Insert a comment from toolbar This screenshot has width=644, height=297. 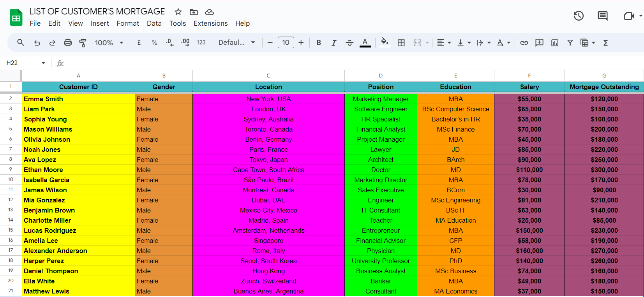tap(539, 43)
